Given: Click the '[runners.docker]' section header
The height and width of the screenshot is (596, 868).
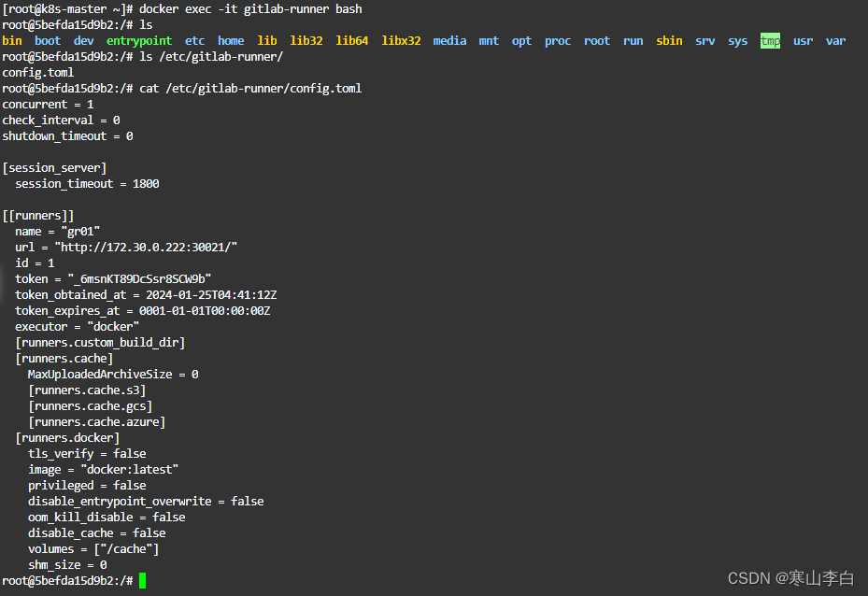Looking at the screenshot, I should click(67, 438).
